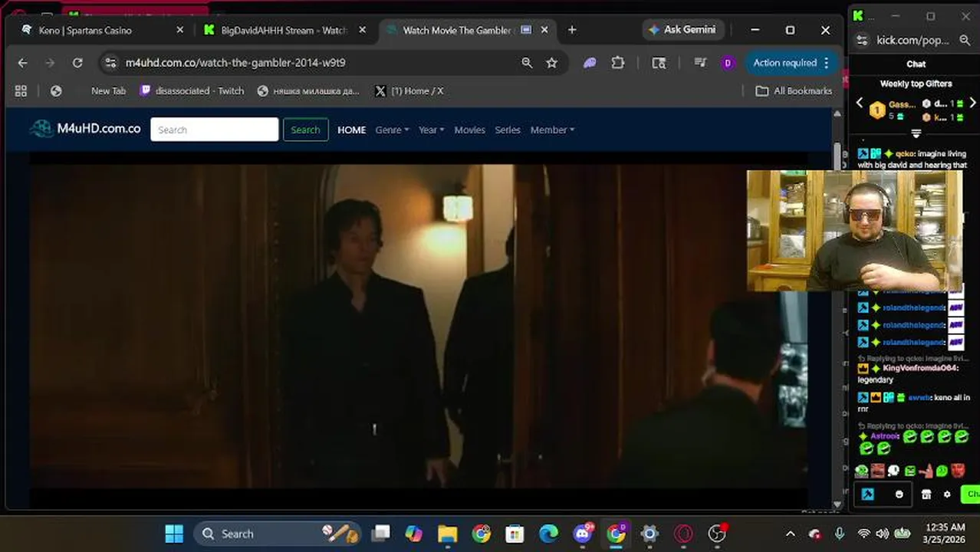Click the Chrome address bar URL
The width and height of the screenshot is (980, 552).
click(x=235, y=63)
